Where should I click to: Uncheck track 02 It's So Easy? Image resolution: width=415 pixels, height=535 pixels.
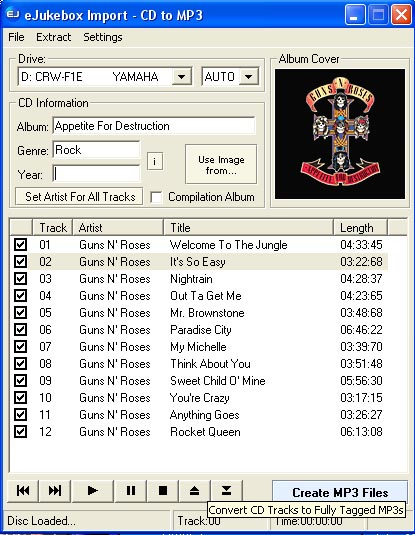[20, 262]
